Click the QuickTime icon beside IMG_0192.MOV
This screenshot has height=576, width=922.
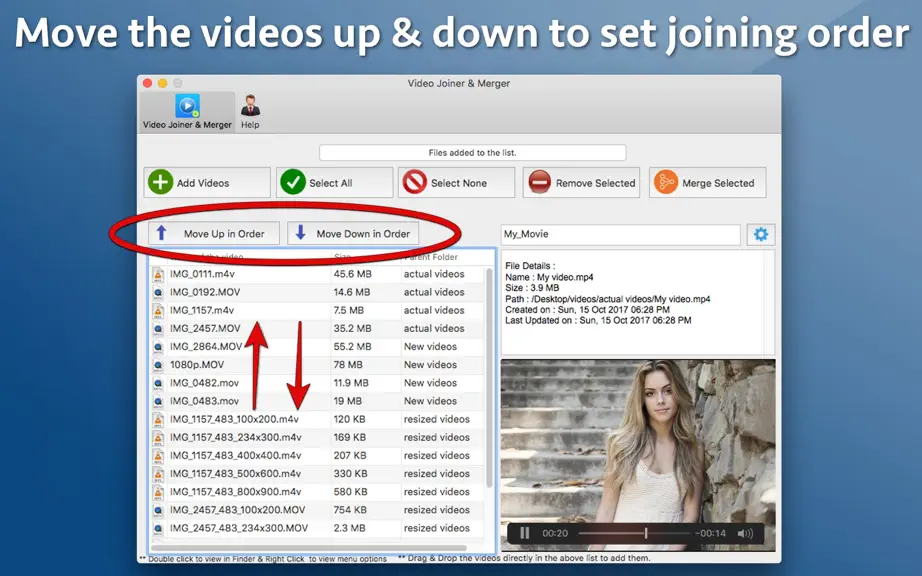click(x=158, y=292)
